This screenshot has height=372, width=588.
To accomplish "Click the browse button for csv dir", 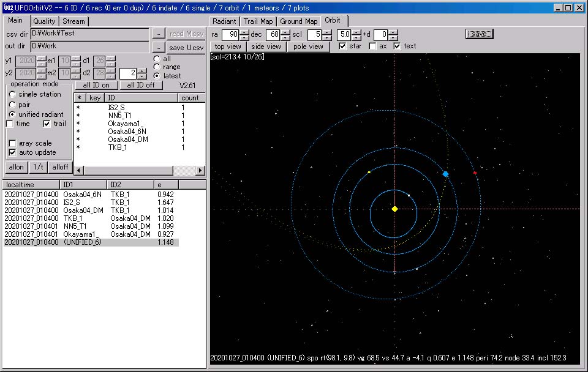I will (158, 34).
